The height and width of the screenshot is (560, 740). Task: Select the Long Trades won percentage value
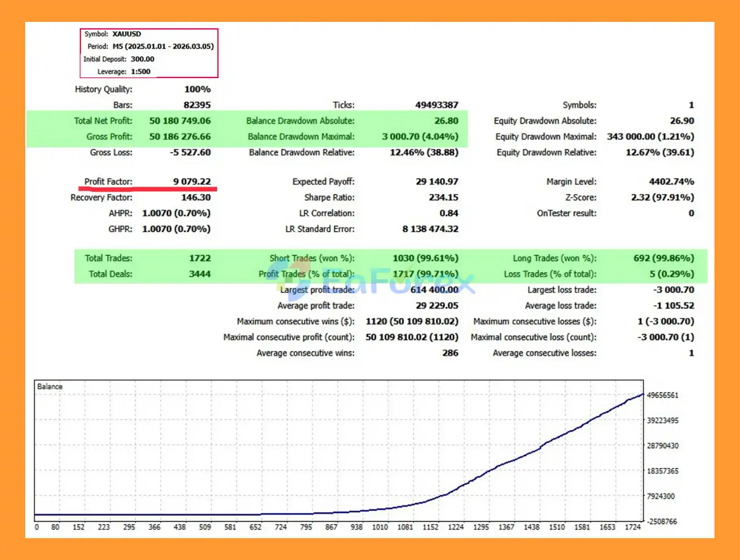664,258
